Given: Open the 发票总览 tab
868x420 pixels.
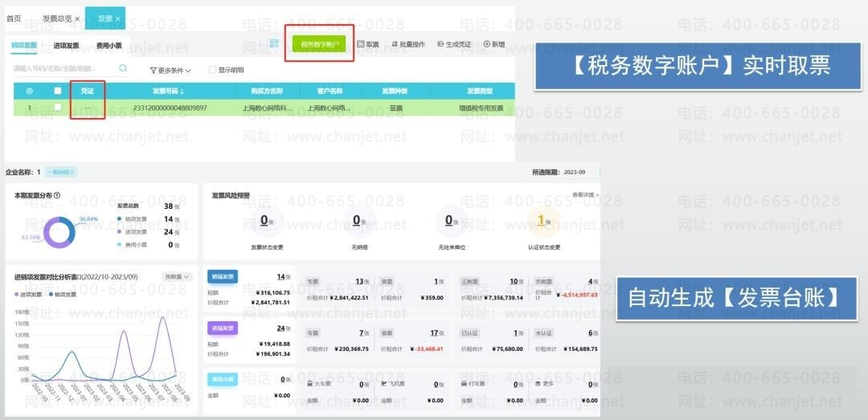Looking at the screenshot, I should [57, 18].
